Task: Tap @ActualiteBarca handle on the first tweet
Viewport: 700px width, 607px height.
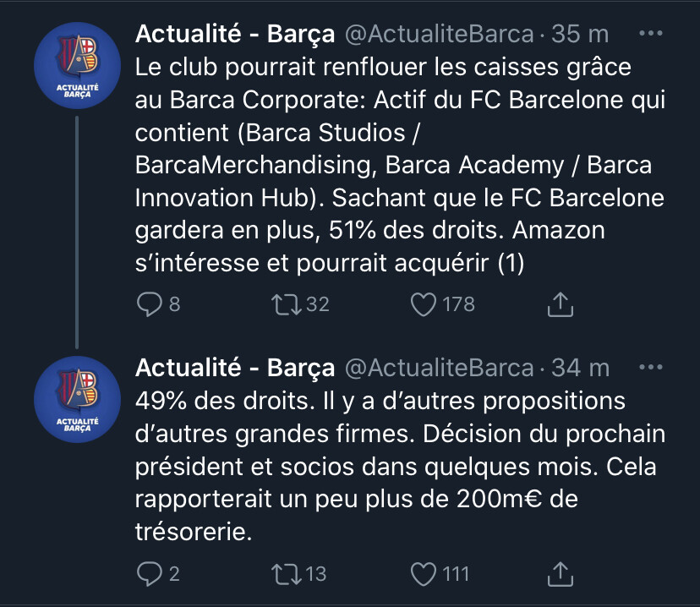Action: tap(438, 35)
